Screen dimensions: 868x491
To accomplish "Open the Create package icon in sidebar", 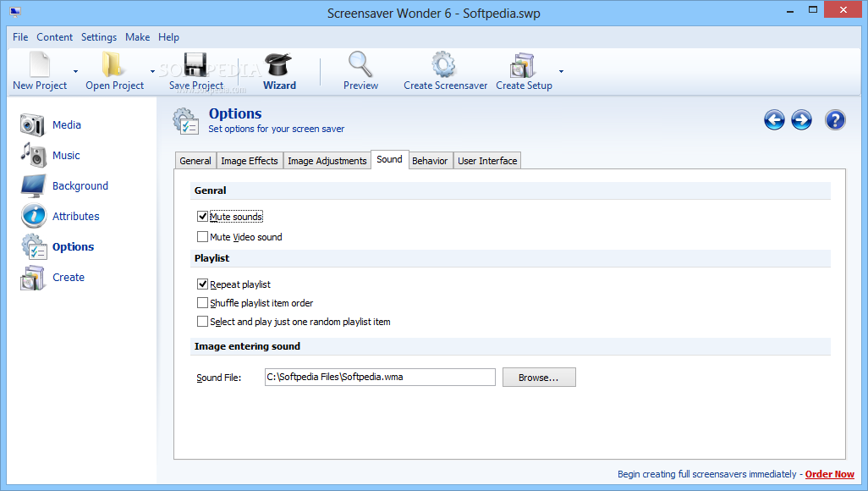I will pos(33,277).
